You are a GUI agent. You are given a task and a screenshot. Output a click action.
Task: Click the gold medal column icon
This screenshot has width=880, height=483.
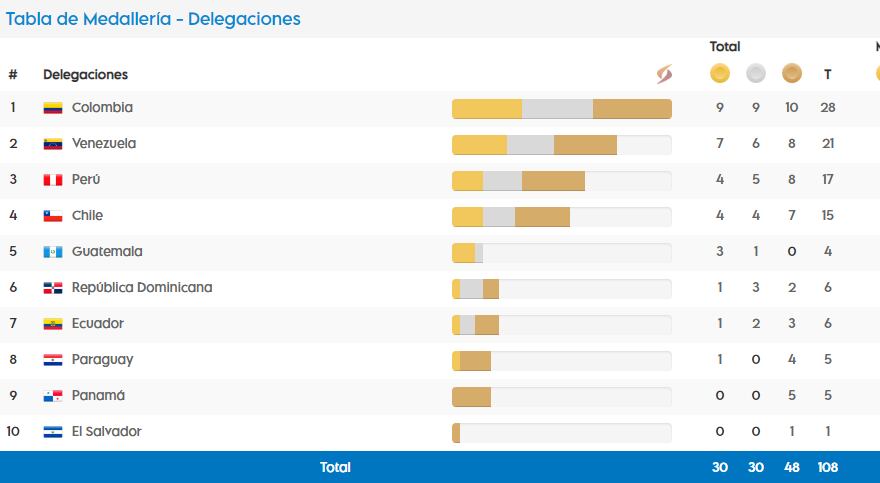click(x=720, y=73)
